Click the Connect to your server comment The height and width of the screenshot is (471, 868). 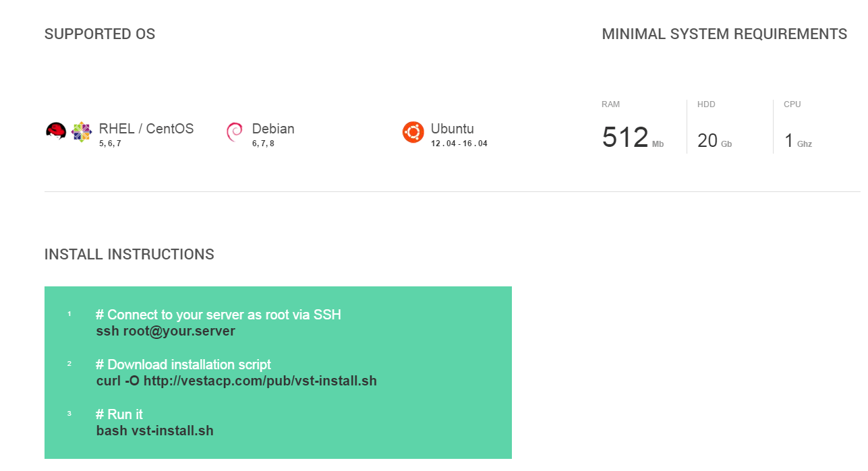[x=219, y=315]
